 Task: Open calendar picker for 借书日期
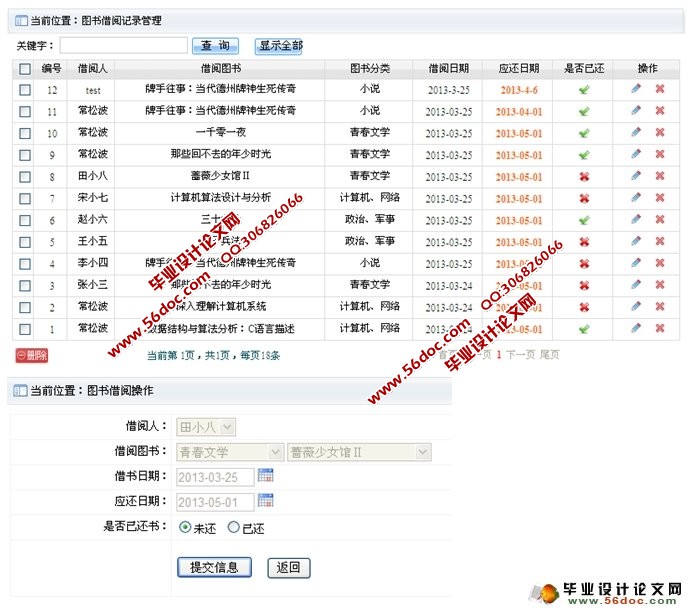[266, 475]
